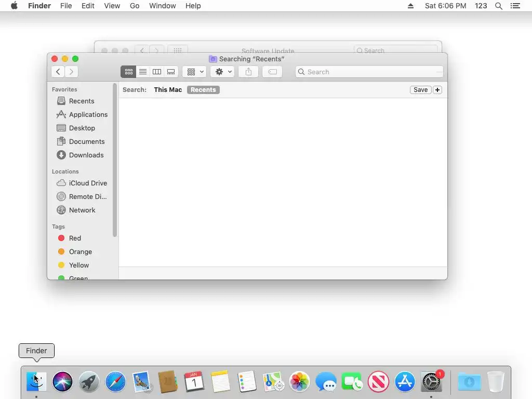The width and height of the screenshot is (532, 399).
Task: Click into the Finder Search field
Action: 369,72
